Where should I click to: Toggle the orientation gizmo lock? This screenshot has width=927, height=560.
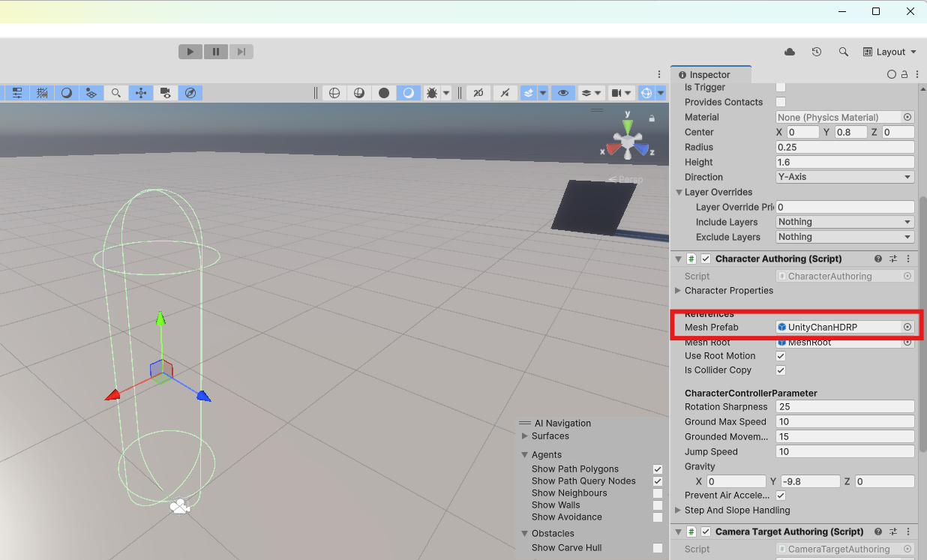click(652, 118)
